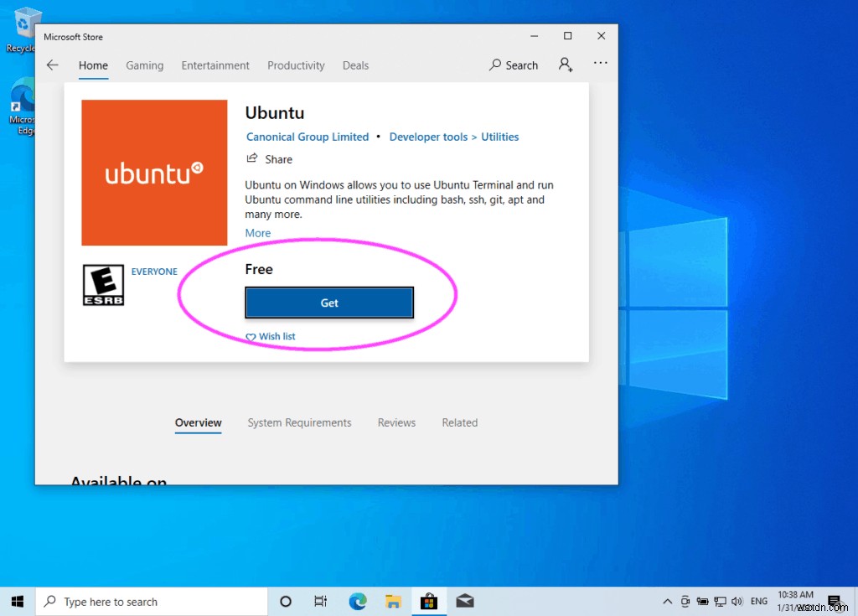Open the Canonical Group Limited publisher link
The width and height of the screenshot is (858, 616).
[307, 137]
